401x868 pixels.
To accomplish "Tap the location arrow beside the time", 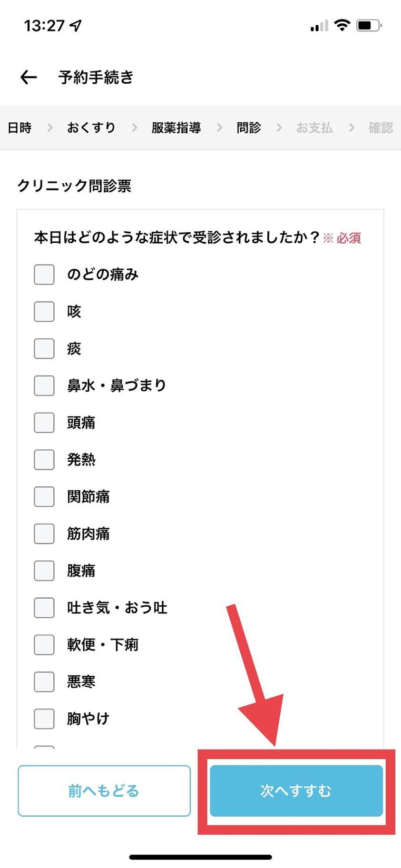I will click(x=76, y=26).
